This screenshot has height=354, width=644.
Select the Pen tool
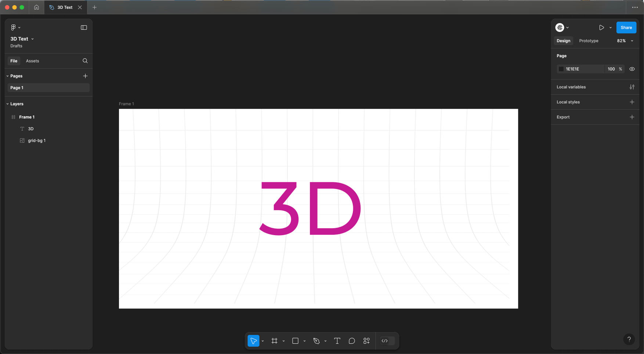316,341
